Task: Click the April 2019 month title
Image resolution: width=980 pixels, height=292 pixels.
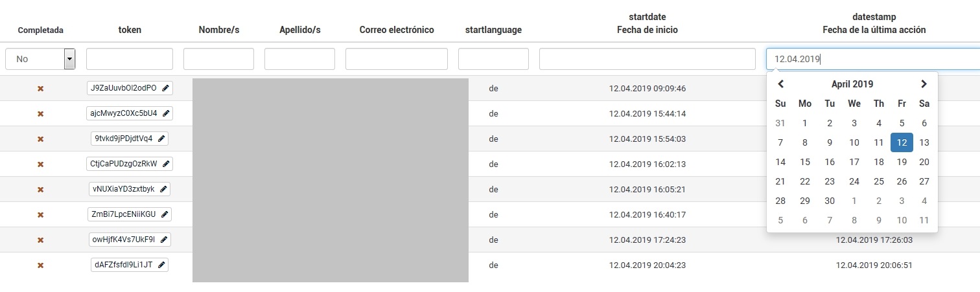Action: [852, 84]
